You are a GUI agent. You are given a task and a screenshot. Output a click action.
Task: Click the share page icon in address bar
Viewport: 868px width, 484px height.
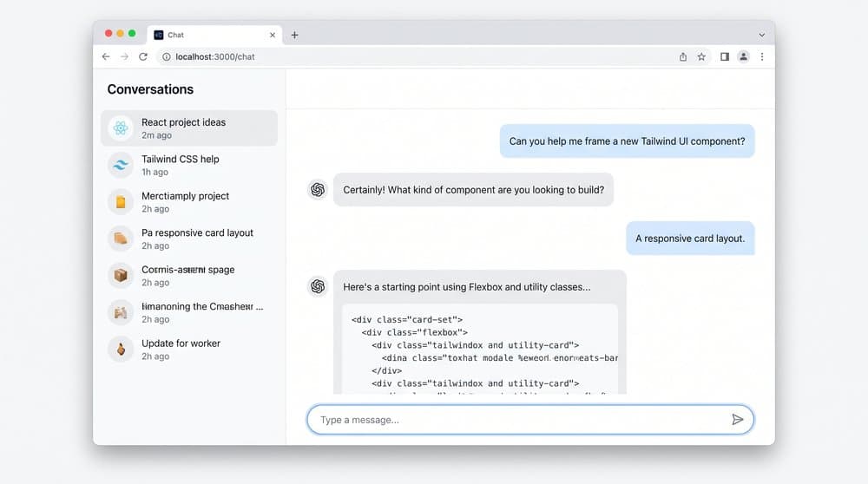coord(683,56)
